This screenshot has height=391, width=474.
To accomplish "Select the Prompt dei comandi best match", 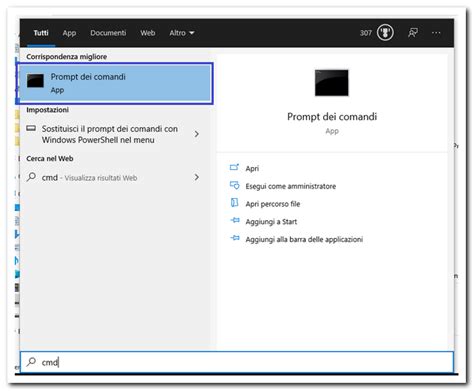I will [115, 83].
